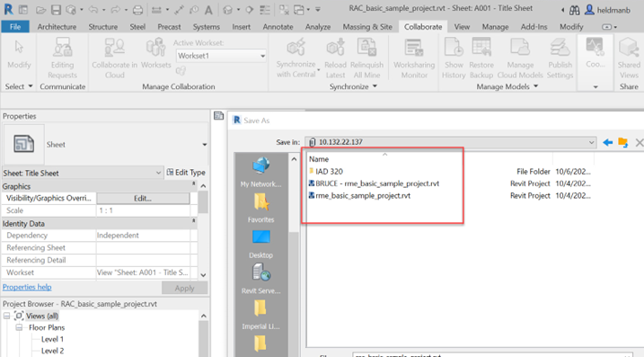Open the Save in location dropdown
The width and height of the screenshot is (644, 357).
click(591, 142)
